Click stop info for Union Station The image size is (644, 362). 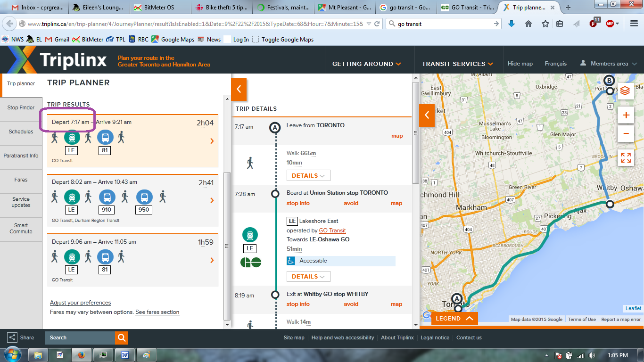coord(298,203)
